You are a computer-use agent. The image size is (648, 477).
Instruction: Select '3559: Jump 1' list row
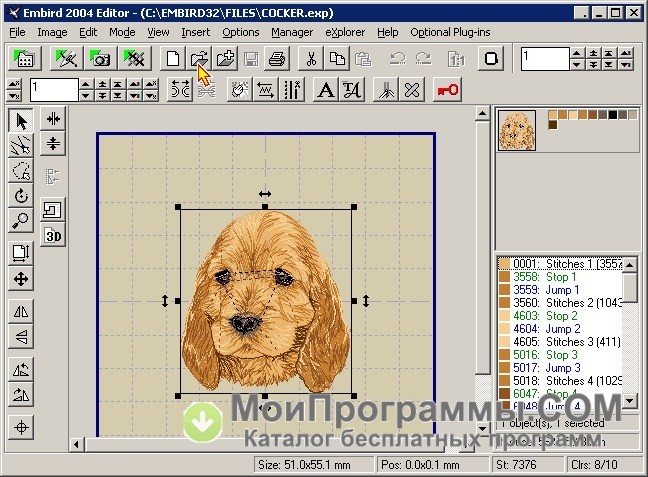[x=560, y=290]
